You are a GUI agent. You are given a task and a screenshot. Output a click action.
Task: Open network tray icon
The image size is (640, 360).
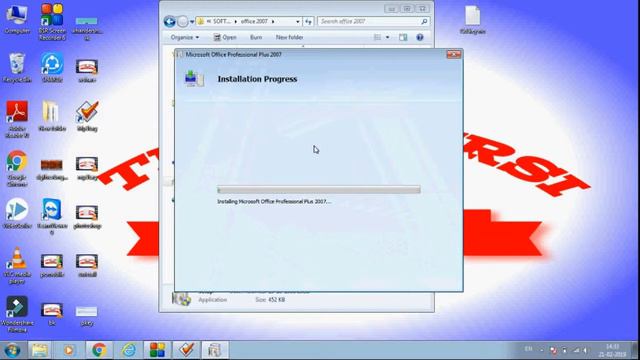pos(576,350)
